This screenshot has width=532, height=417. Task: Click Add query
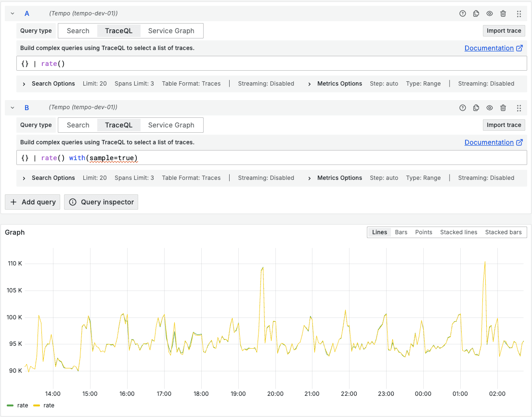(x=32, y=202)
